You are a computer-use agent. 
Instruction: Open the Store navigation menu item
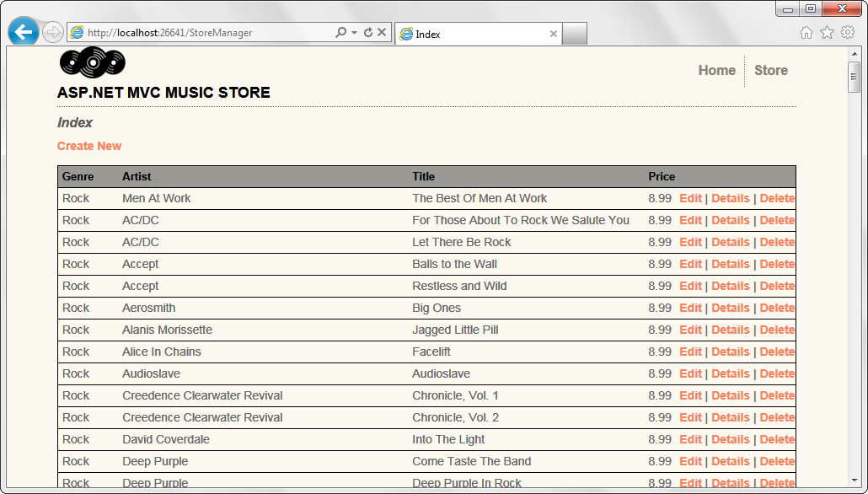770,70
